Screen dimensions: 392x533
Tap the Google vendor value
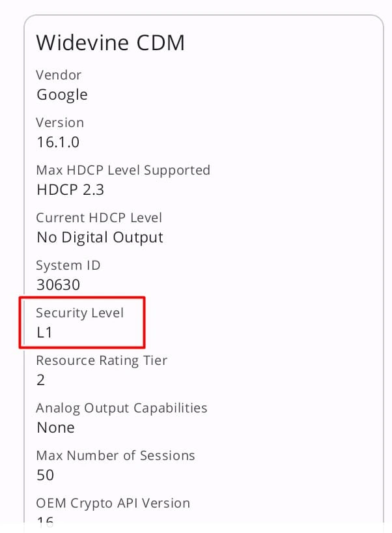[x=62, y=94]
